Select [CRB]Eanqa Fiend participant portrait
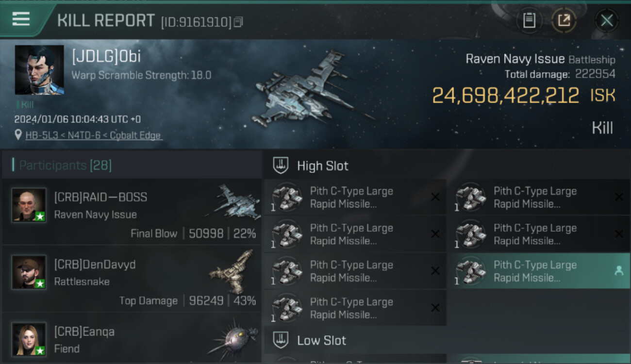The image size is (631, 364). (29, 339)
